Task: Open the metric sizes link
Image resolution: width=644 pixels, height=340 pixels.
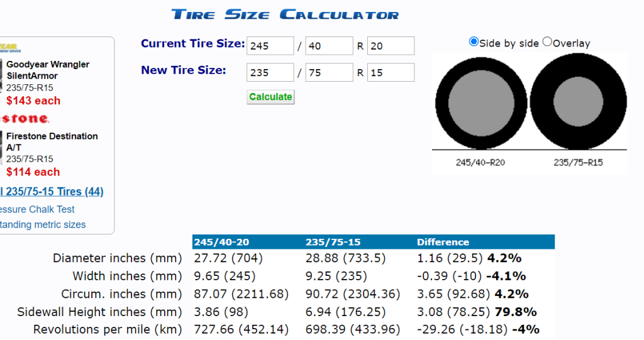Action: tap(43, 224)
